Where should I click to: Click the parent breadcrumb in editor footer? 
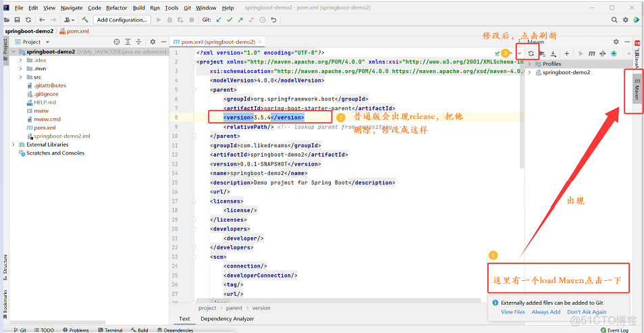click(234, 308)
